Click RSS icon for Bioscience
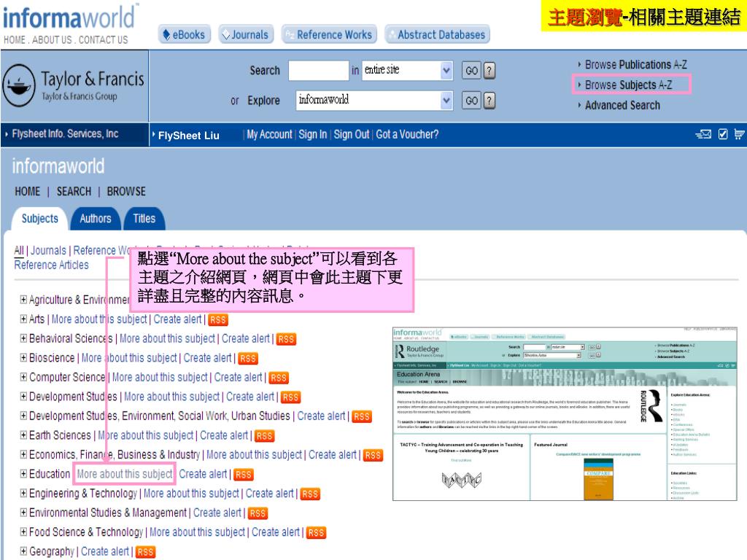 (x=248, y=359)
